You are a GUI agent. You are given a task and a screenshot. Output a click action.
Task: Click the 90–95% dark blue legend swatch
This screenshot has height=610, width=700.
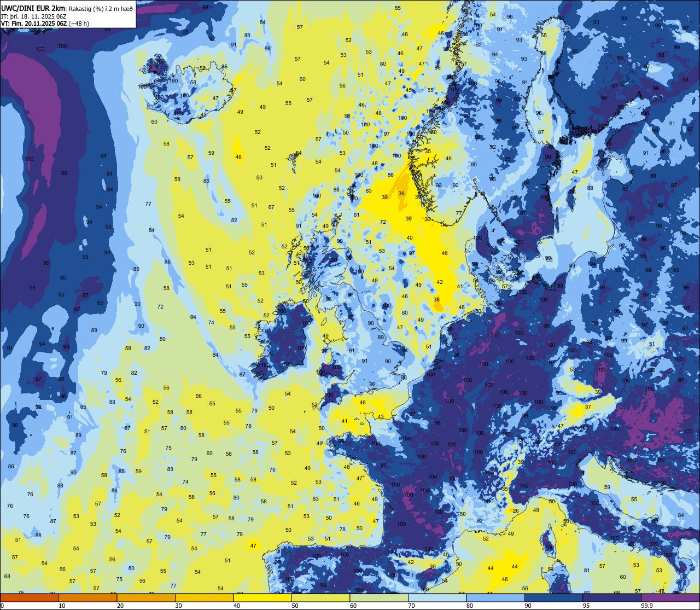point(553,597)
